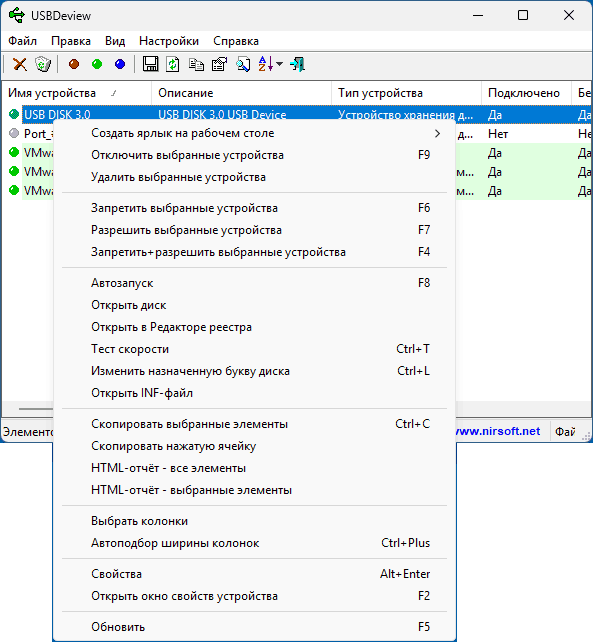Click the floppy disk save icon
The image size is (593, 642).
point(150,64)
